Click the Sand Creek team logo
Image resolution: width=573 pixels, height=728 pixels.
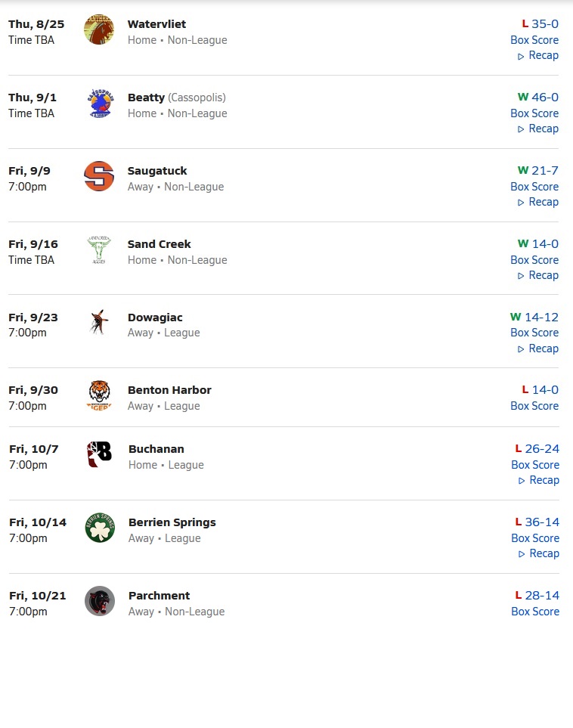tap(99, 249)
